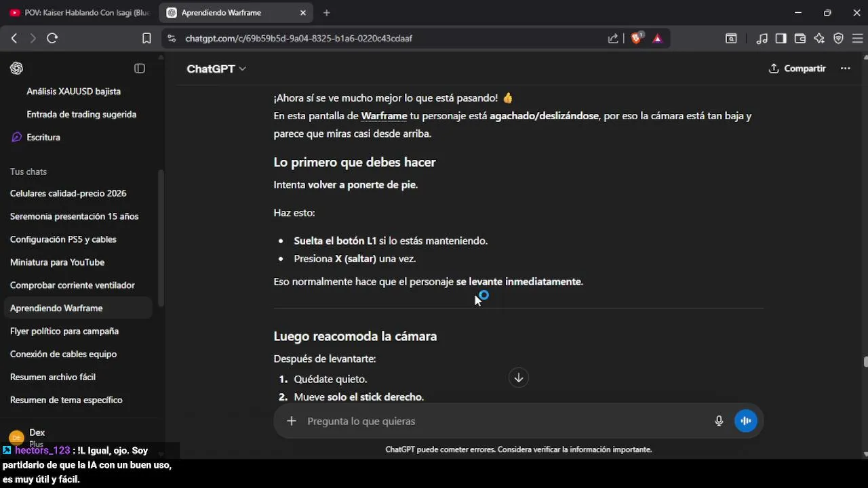The width and height of the screenshot is (868, 488).
Task: Open Brave Shields lion icon
Action: pos(636,39)
